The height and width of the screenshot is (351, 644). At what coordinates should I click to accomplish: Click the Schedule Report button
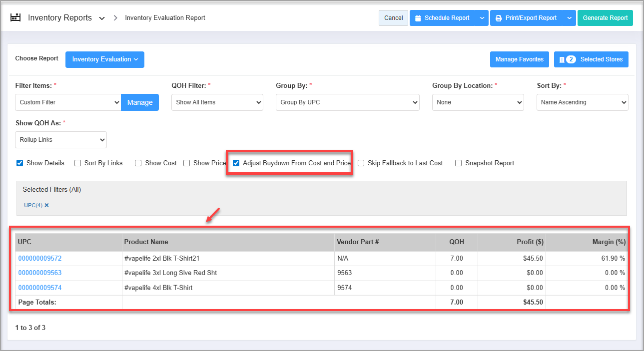pos(442,18)
